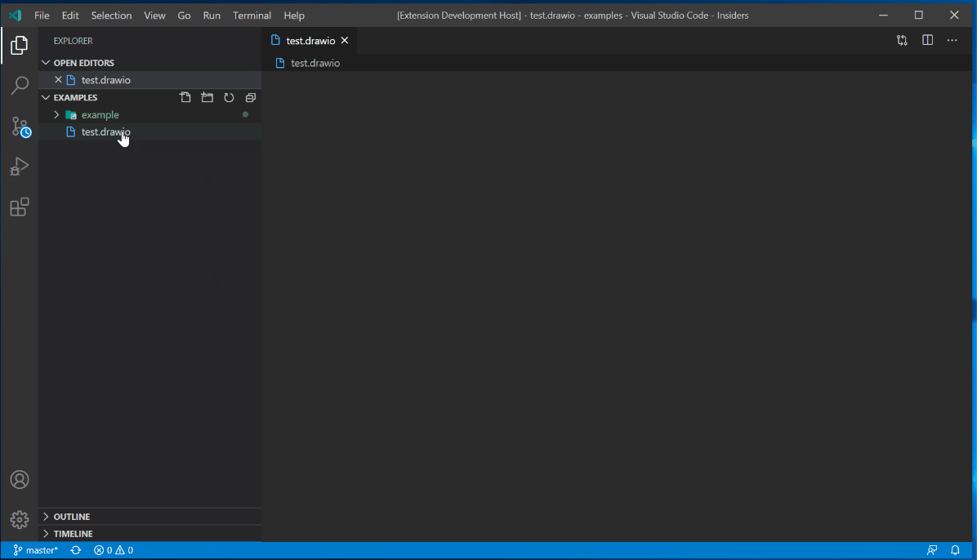
Task: Click the New Folder icon in Examples
Action: coord(207,97)
